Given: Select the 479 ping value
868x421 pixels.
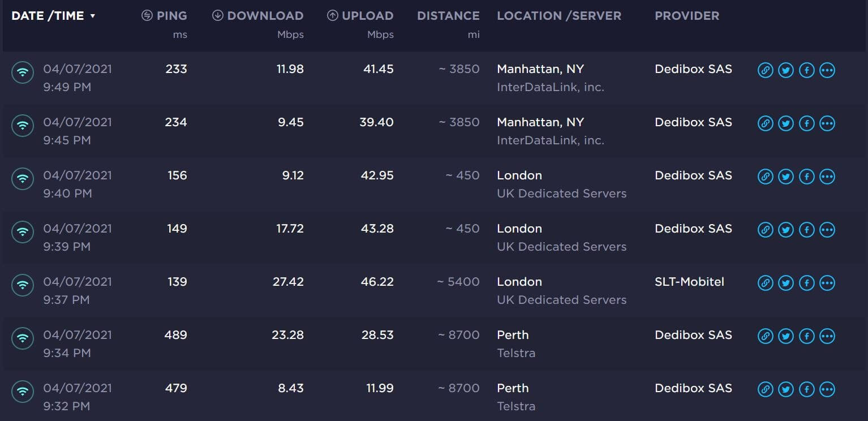Looking at the screenshot, I should [x=175, y=388].
